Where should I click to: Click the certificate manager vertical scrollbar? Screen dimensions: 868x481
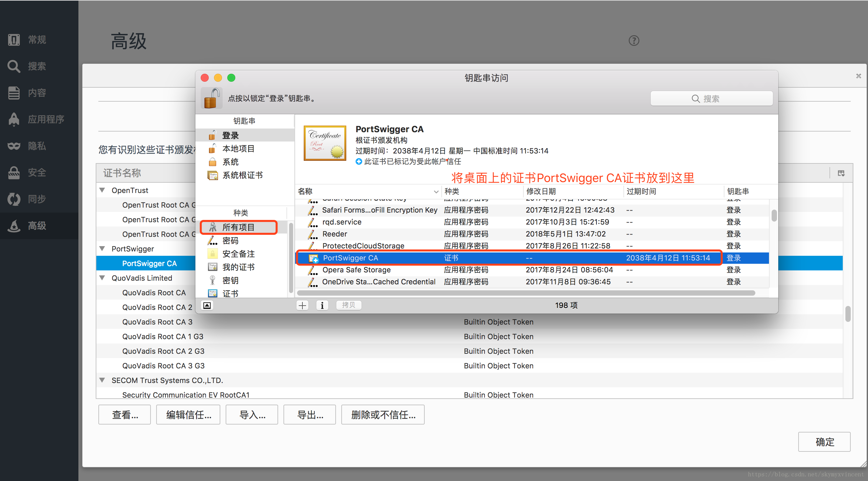[848, 314]
